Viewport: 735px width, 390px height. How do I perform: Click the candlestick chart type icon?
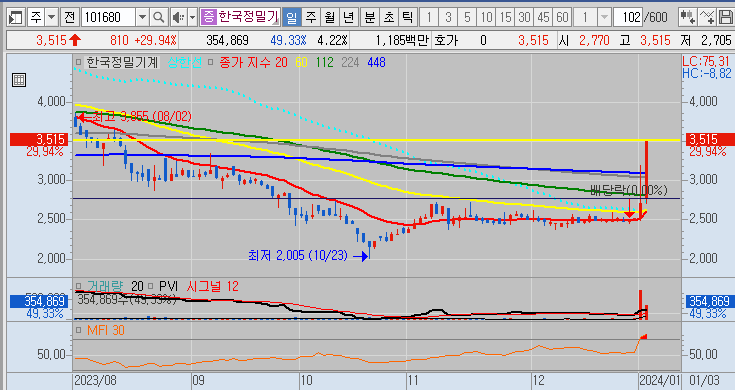coord(688,18)
